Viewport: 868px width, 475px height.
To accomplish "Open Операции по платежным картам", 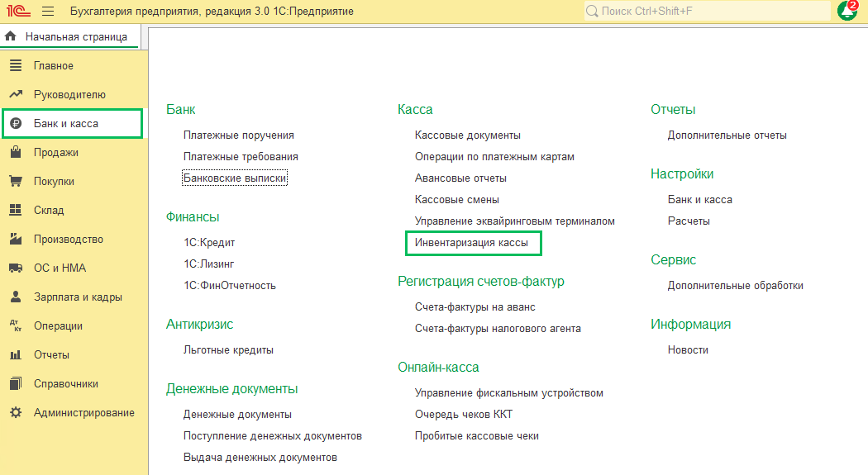I will click(494, 156).
